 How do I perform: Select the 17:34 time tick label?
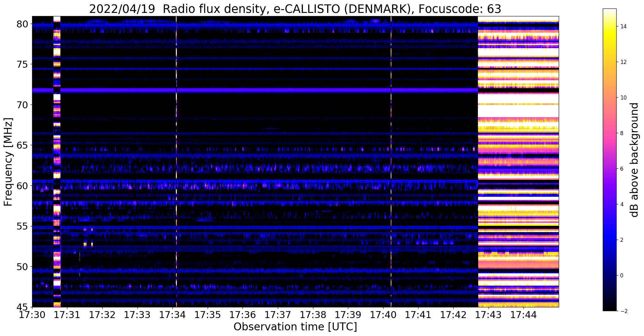[172, 315]
